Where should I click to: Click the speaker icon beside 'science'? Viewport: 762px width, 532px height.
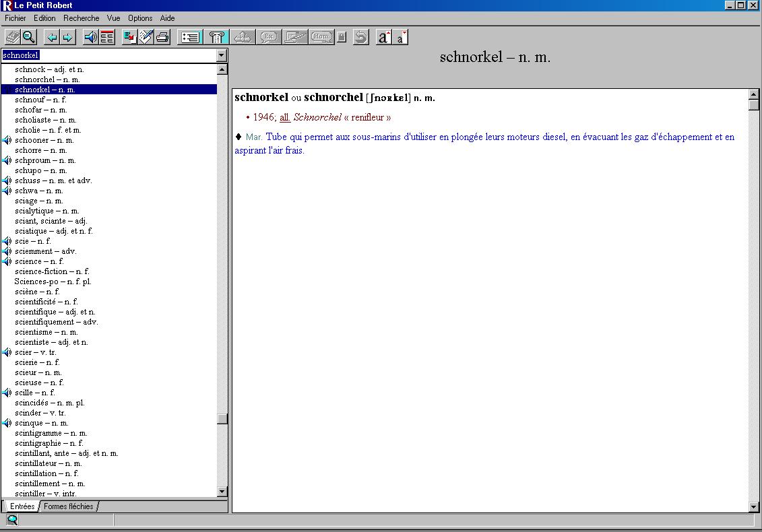(x=7, y=261)
